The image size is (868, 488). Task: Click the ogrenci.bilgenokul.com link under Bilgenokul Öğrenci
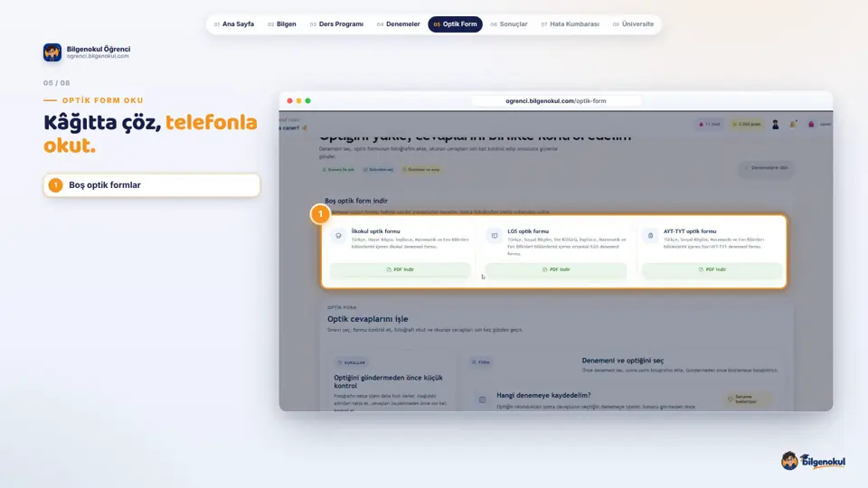(x=98, y=56)
